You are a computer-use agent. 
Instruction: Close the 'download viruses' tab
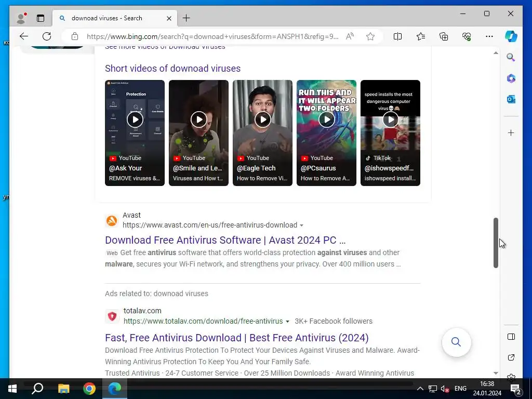coord(169,18)
